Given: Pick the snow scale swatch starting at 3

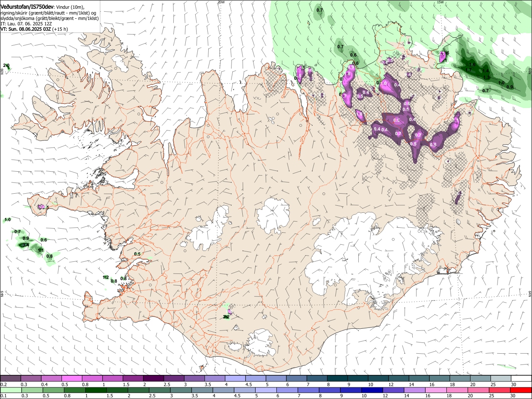Looking at the screenshot, I should pos(194,379).
